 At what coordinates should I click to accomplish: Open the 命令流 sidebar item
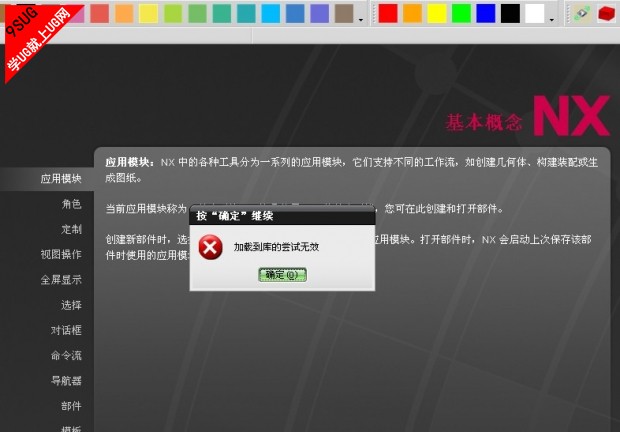[66, 356]
